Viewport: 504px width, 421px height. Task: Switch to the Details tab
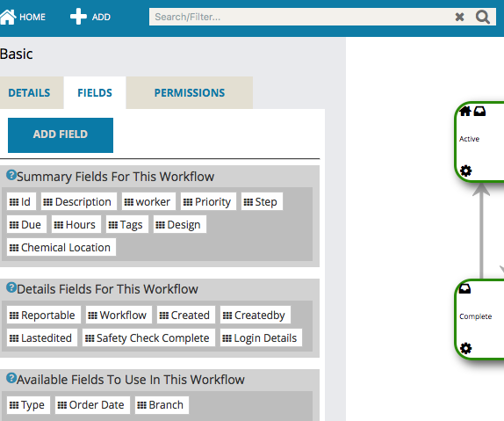(x=29, y=93)
